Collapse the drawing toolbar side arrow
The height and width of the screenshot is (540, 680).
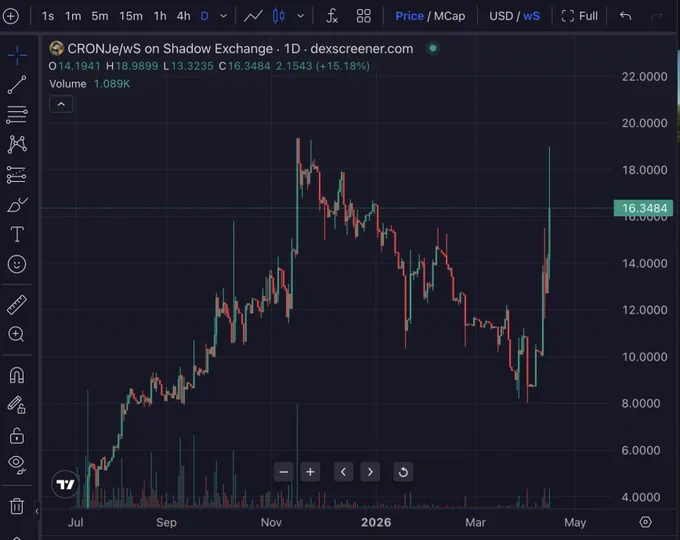pos(36,511)
